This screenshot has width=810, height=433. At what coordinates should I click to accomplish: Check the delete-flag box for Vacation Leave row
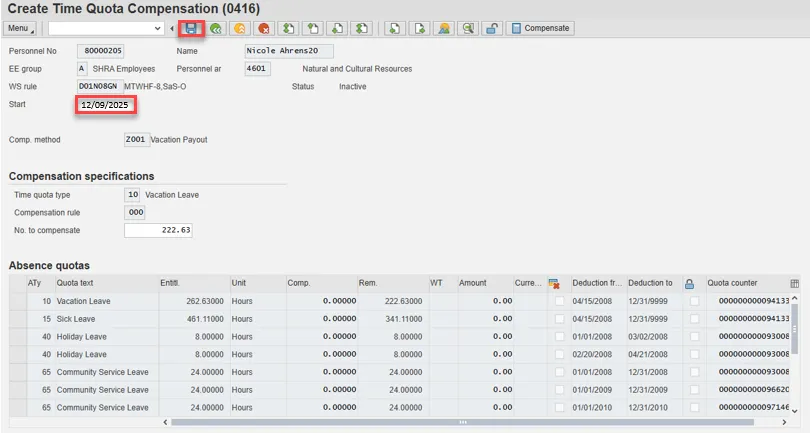[559, 300]
